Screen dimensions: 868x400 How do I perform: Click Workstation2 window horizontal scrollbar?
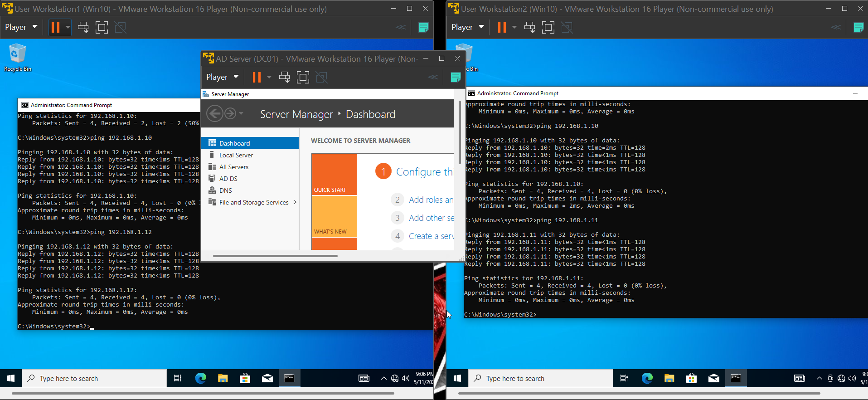tap(639, 394)
